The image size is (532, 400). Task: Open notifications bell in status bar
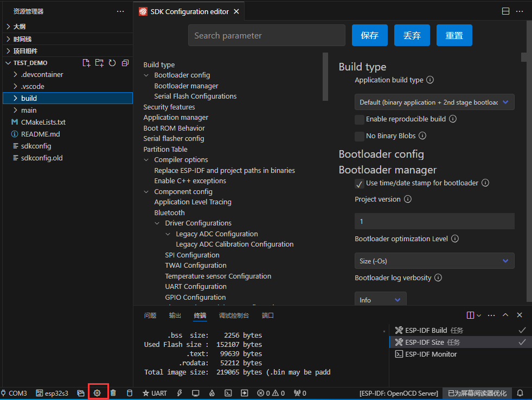[x=520, y=393]
